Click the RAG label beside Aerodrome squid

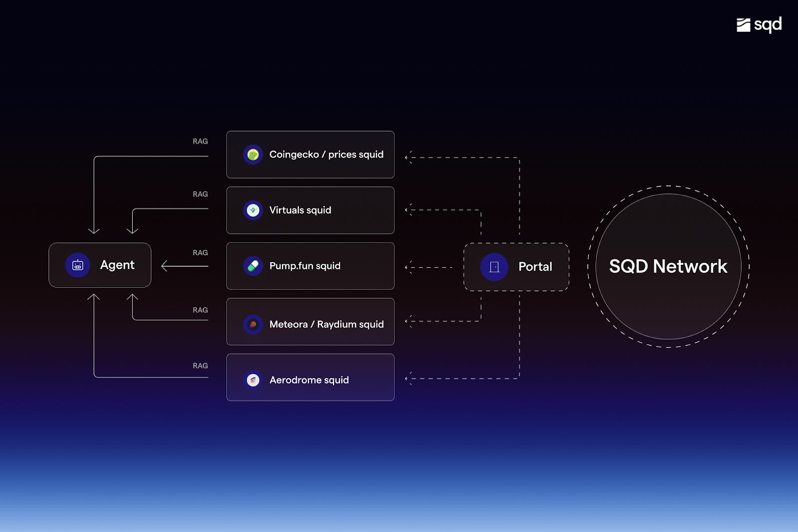200,365
